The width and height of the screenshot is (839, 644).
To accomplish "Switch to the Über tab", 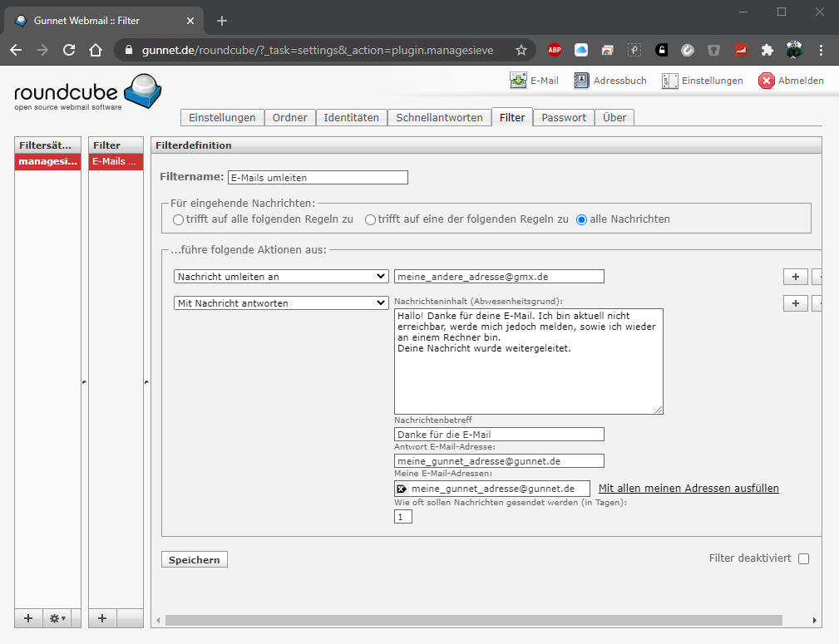I will click(614, 118).
